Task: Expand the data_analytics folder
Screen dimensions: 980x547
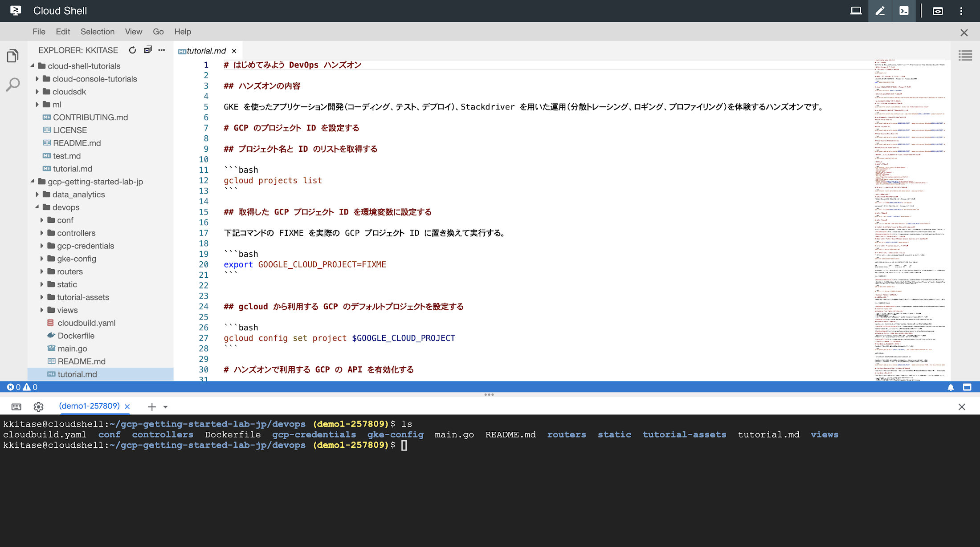Action: pos(37,194)
